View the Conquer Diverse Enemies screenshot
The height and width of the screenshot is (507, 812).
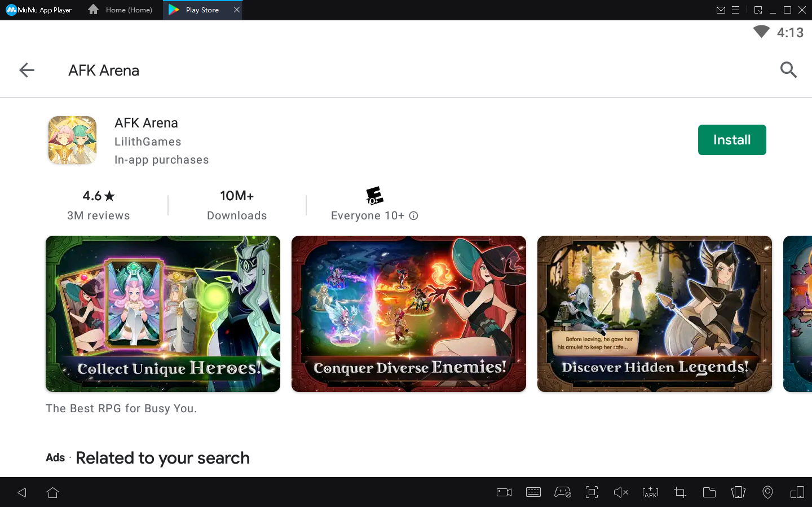(x=408, y=314)
